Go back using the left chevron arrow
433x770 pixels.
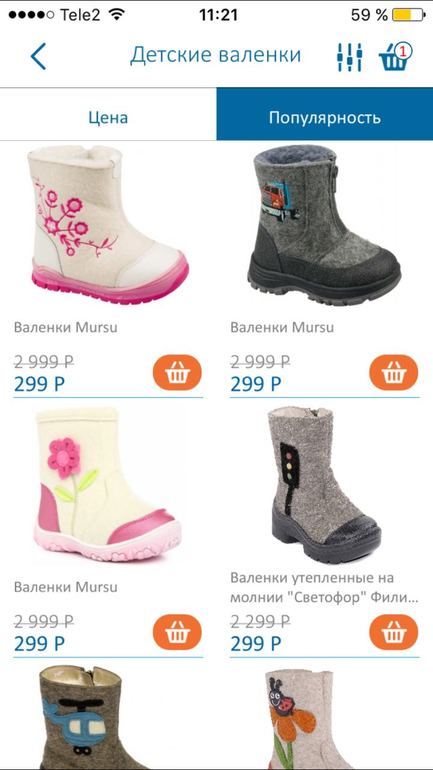38,56
